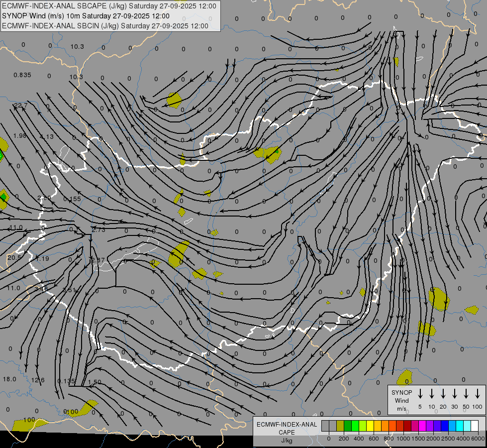Select the lime yellow-green swatch at the 400 tick
487x448 pixels.
click(363, 426)
